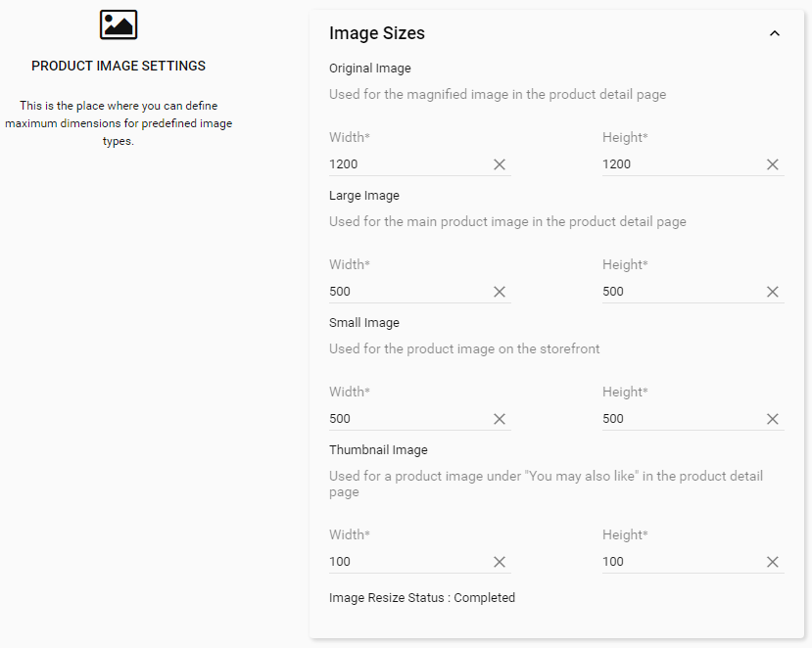Clear the Small Image width value
Screen dimensions: 812x648
(x=500, y=419)
